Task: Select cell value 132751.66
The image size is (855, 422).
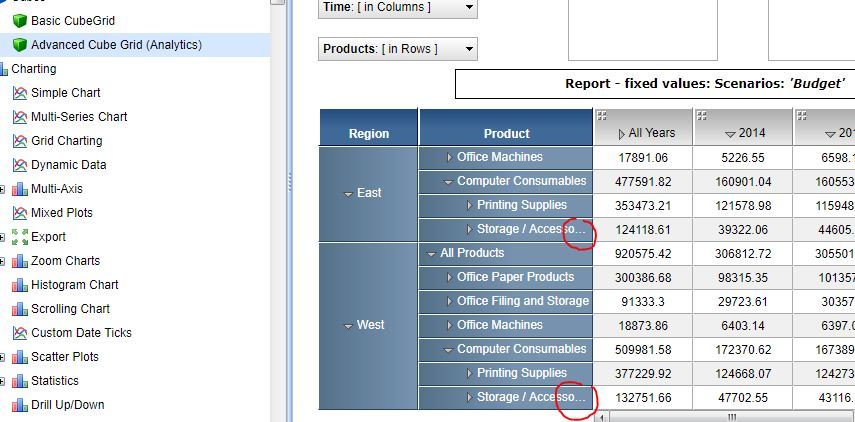Action: (x=643, y=398)
